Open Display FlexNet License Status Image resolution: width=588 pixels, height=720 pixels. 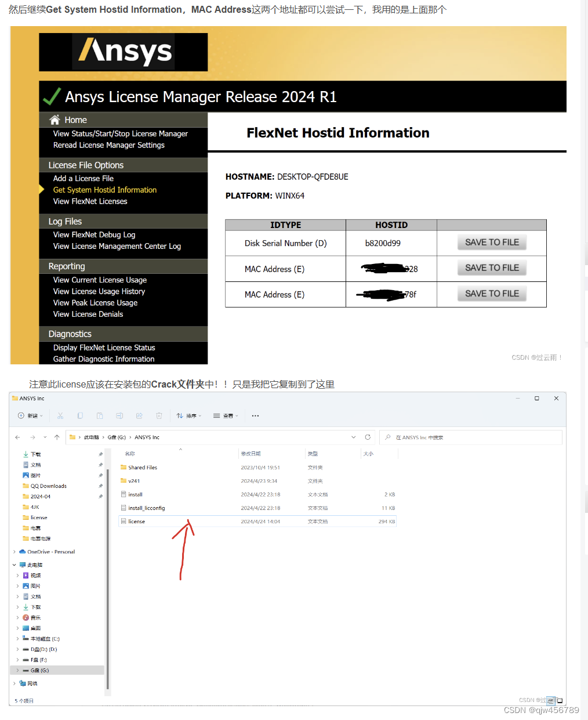(104, 348)
